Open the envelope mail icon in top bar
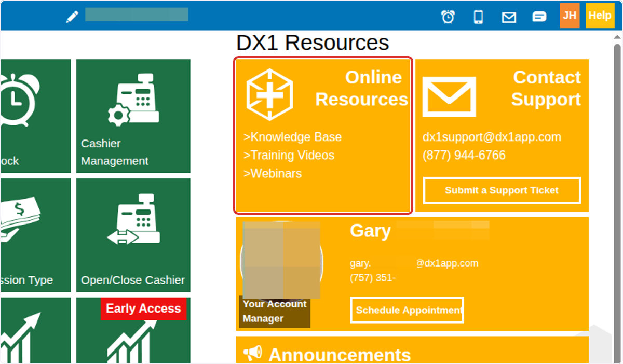 (509, 17)
